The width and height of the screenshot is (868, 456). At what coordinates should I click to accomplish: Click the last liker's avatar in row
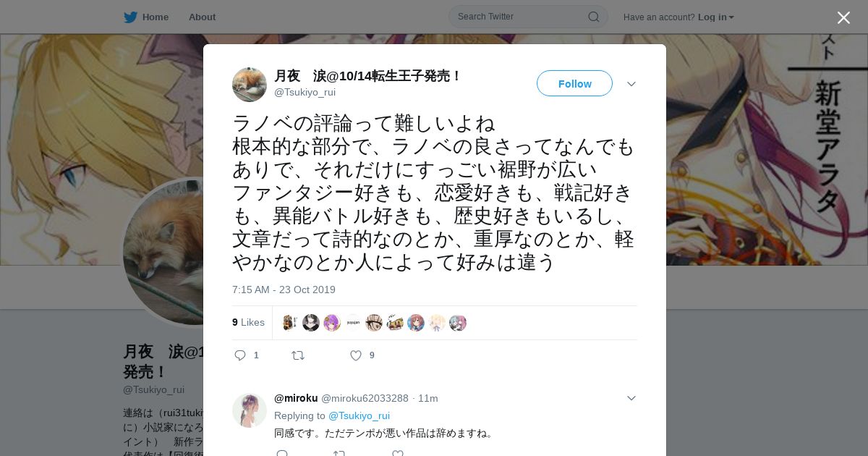(x=458, y=323)
